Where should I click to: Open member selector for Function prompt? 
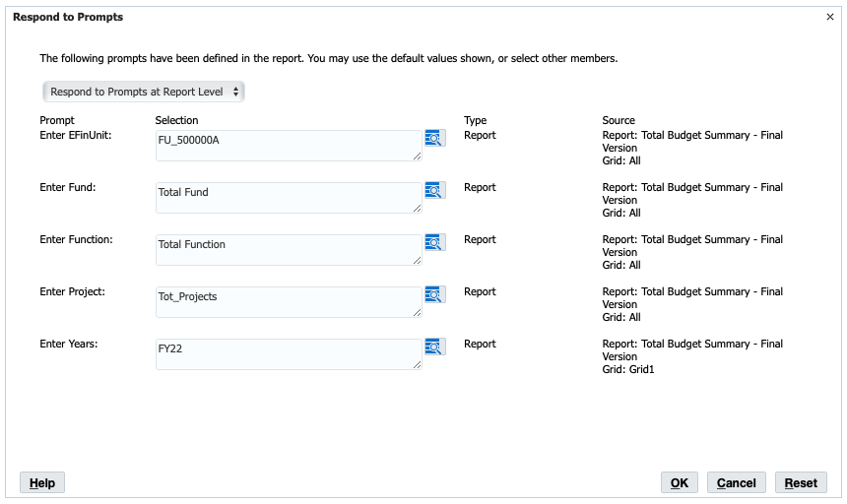[434, 242]
